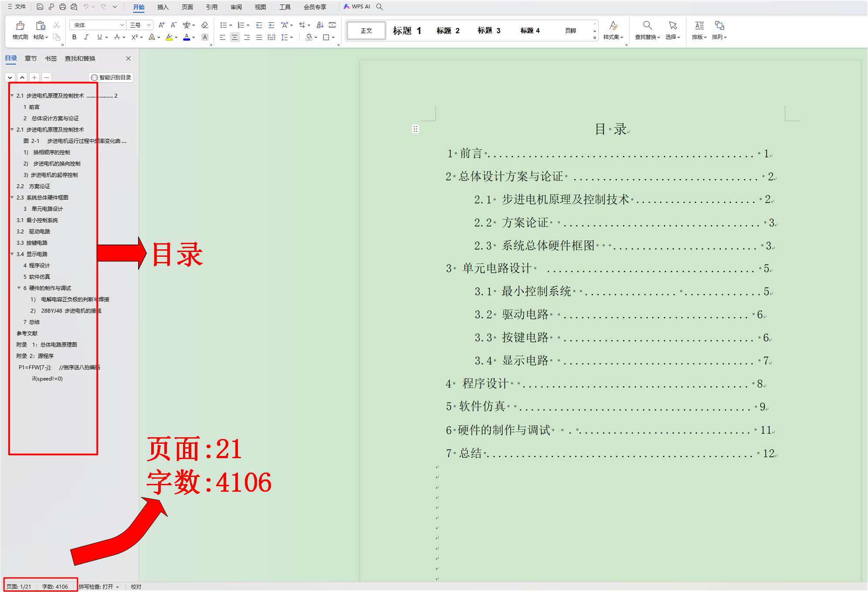Click the Save document icon
The height and width of the screenshot is (592, 868).
(x=40, y=7)
